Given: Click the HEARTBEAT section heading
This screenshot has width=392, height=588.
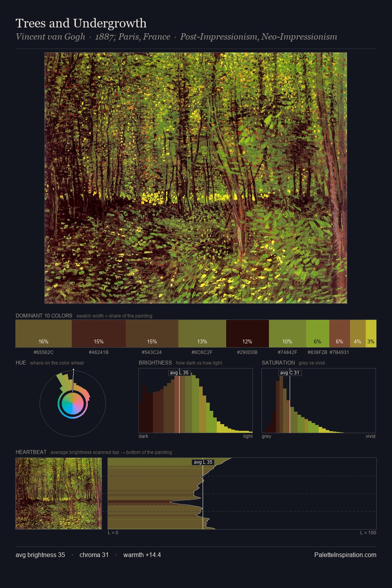Looking at the screenshot, I should tap(31, 452).
